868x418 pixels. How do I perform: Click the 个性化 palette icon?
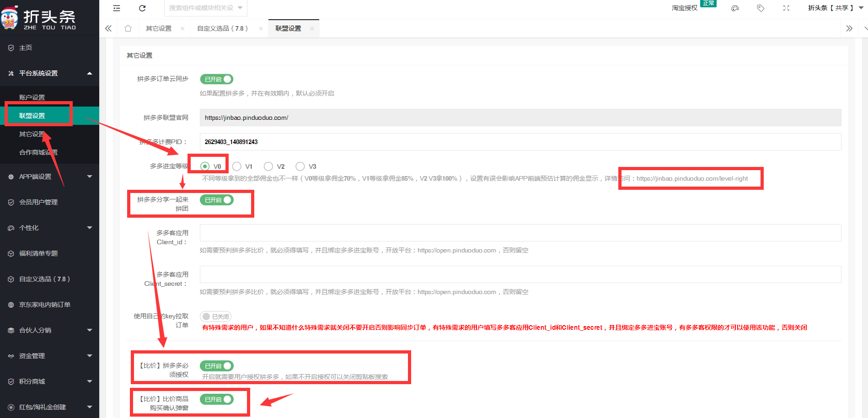click(11, 228)
